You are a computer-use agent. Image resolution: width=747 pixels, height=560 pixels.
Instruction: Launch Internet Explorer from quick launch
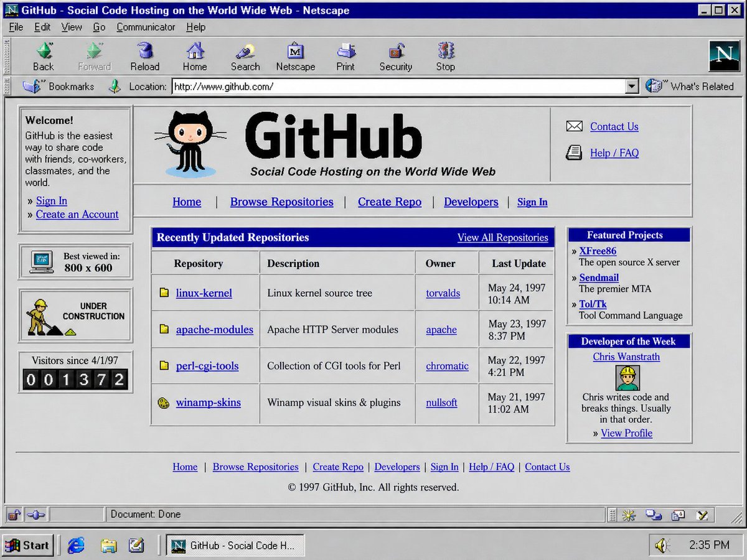click(76, 545)
